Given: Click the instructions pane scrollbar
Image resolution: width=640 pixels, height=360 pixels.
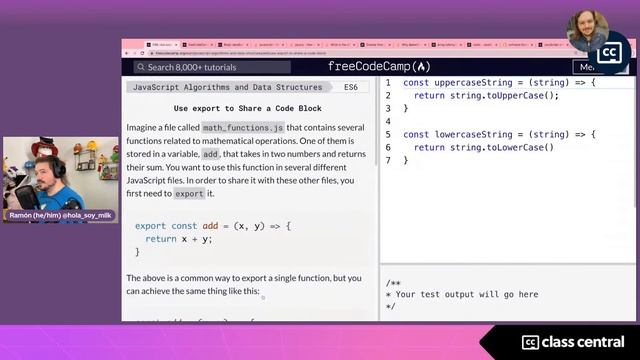Looking at the screenshot, I should [x=376, y=122].
